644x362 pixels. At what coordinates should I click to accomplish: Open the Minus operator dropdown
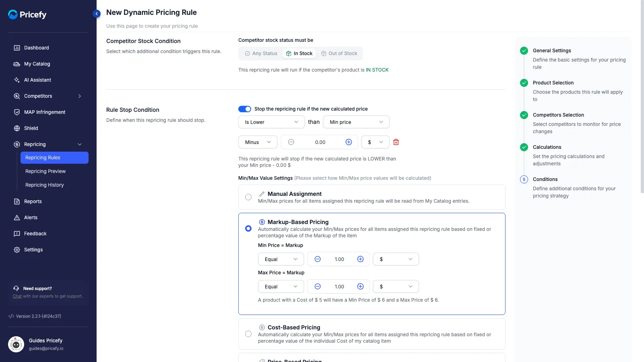coord(258,142)
